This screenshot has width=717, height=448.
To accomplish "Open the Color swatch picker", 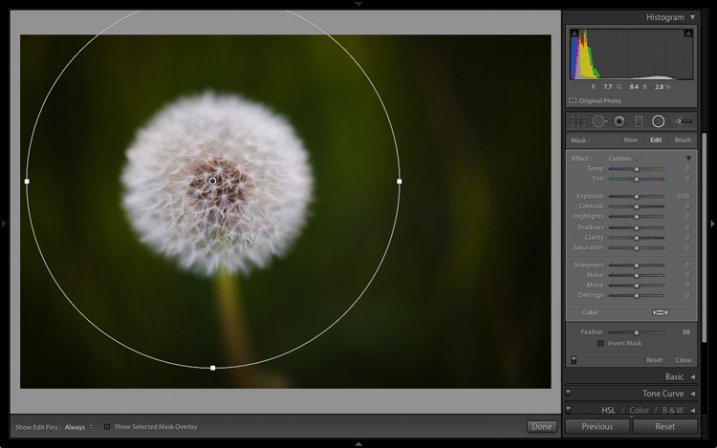I will pos(660,312).
